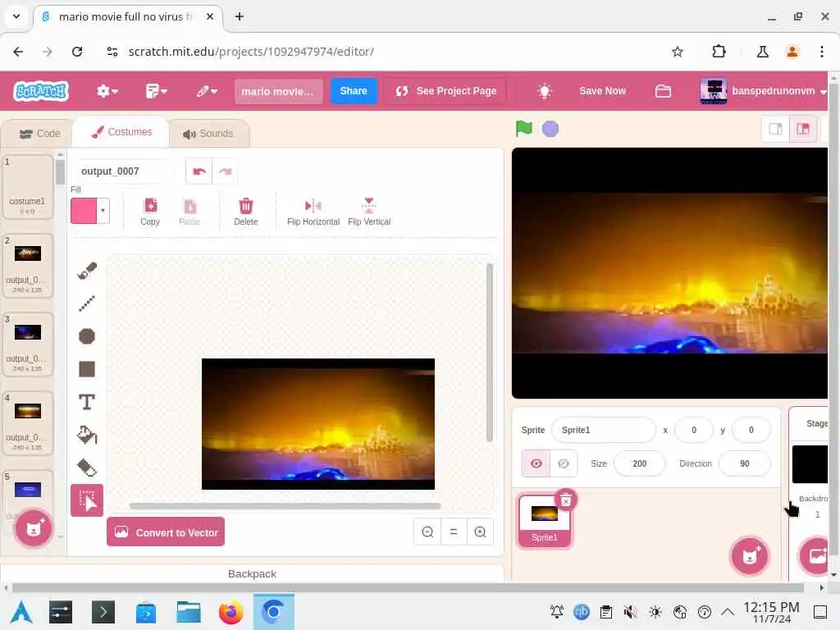The image size is (840, 630).
Task: Click See Project Page
Action: [x=446, y=91]
